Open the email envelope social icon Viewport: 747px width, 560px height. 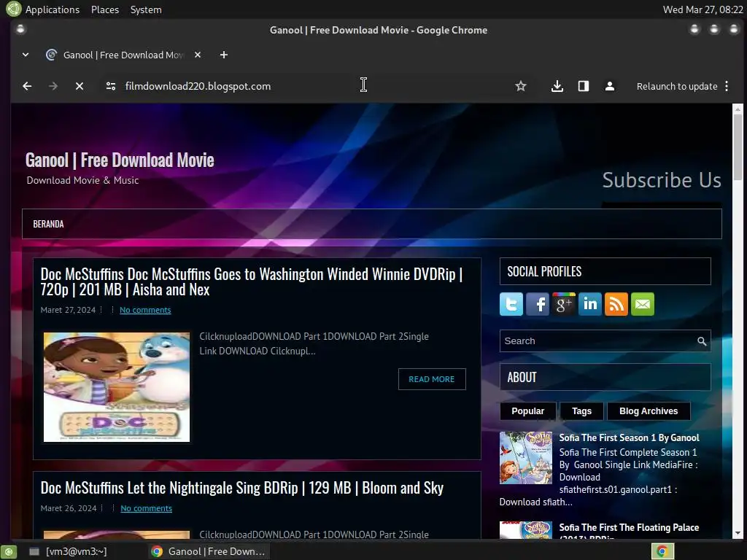pyautogui.click(x=642, y=304)
